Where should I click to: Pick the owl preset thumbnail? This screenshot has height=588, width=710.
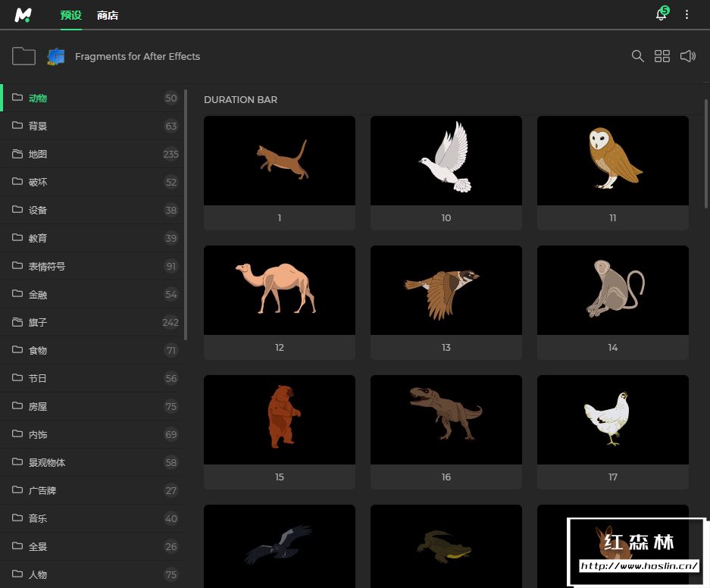click(613, 161)
